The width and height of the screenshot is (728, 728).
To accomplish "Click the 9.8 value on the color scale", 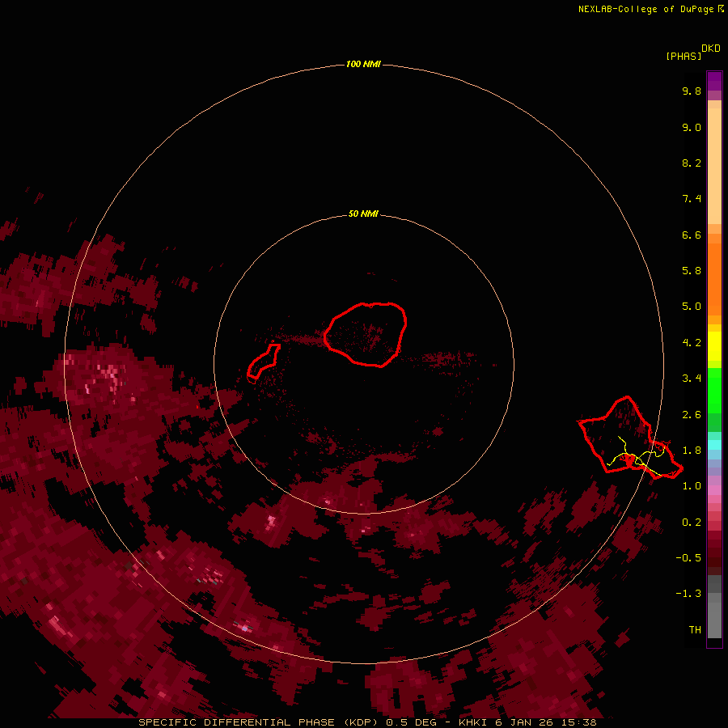I will point(692,91).
